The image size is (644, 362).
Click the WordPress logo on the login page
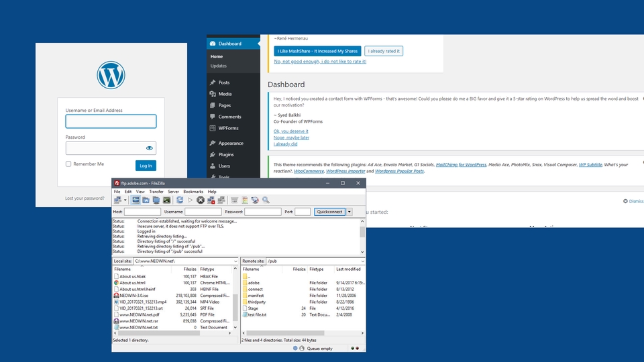tap(111, 75)
